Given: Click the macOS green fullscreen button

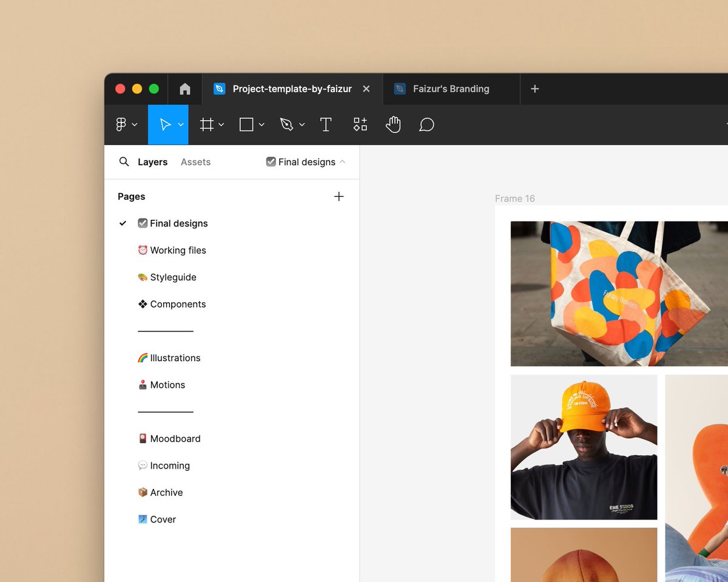Looking at the screenshot, I should pos(154,89).
